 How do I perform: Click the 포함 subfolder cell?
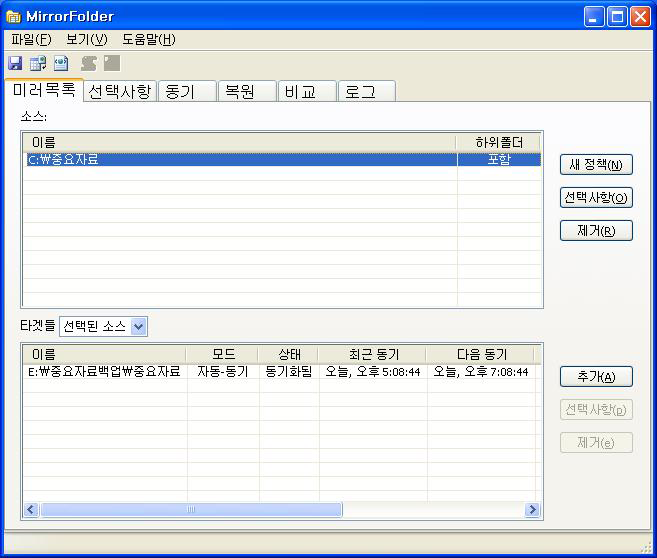499,160
